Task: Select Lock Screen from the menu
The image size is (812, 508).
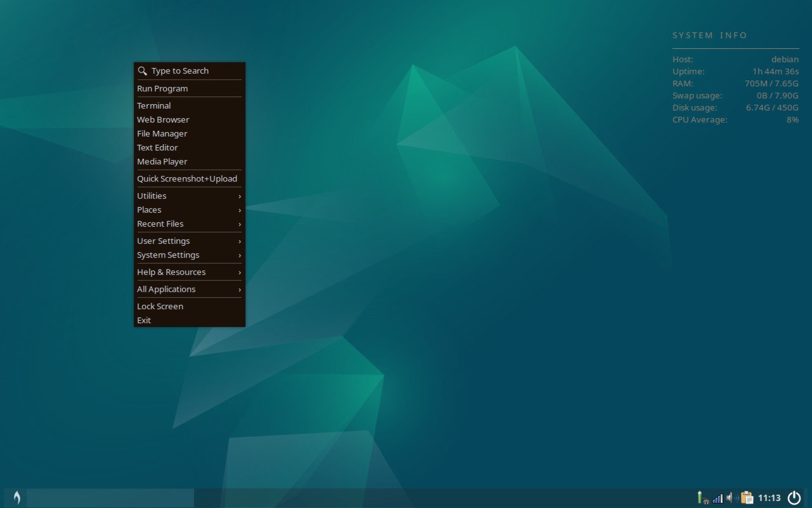Action: point(190,306)
